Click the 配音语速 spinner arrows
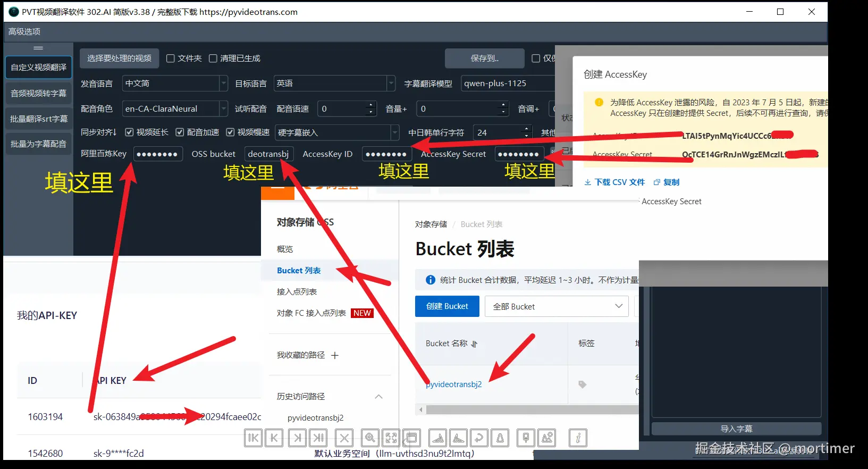The image size is (868, 469). pos(372,109)
